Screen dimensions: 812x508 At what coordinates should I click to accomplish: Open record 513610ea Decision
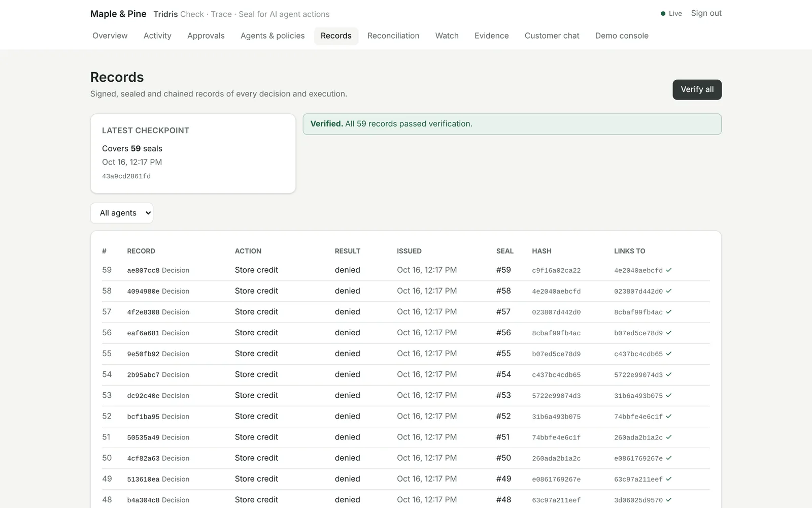(158, 479)
